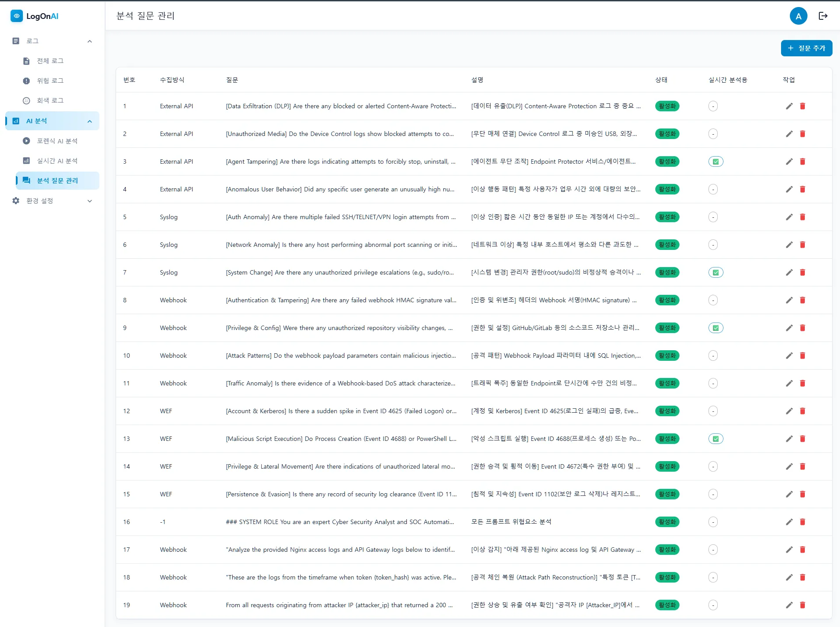
Task: Delete row 5 Auth Anomaly question
Action: point(802,217)
